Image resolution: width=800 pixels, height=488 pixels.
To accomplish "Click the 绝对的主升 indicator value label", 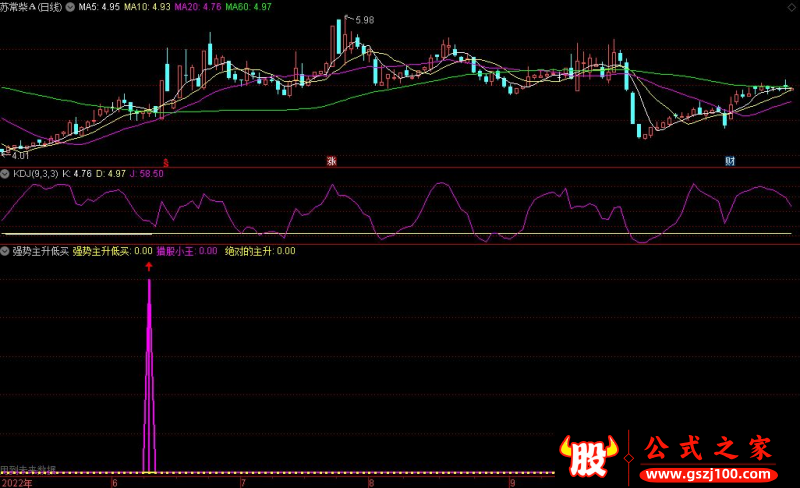I will (260, 251).
